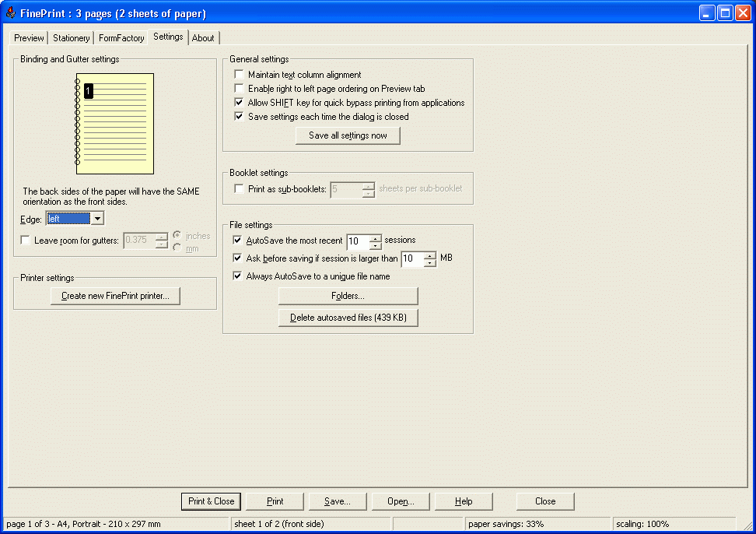The image size is (756, 534).
Task: Open the Stationery tab
Action: tap(71, 37)
